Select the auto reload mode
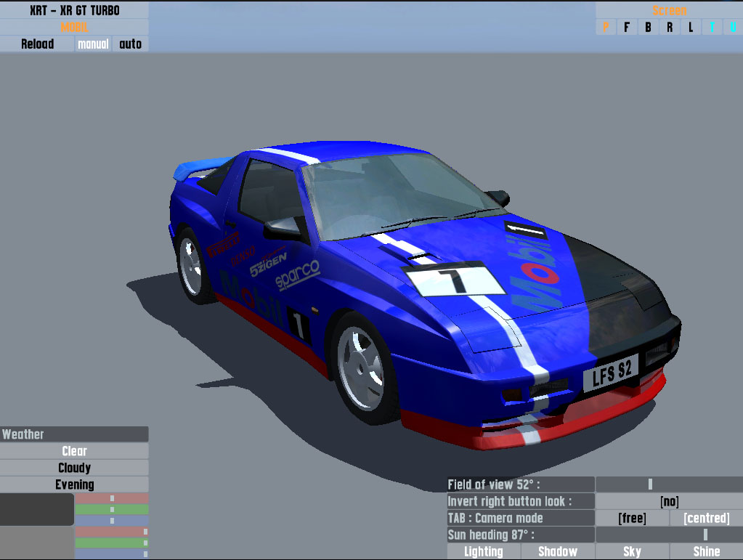The image size is (743, 560). point(131,44)
